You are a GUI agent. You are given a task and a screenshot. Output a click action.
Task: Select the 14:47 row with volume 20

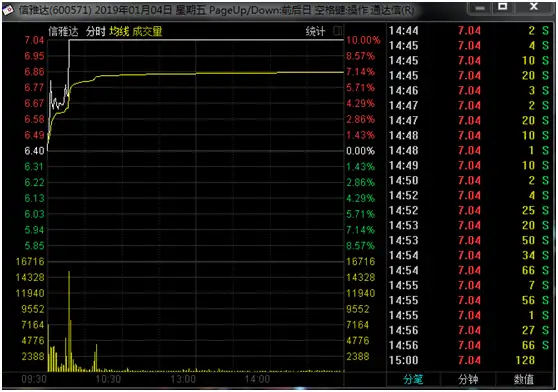pyautogui.click(x=469, y=120)
